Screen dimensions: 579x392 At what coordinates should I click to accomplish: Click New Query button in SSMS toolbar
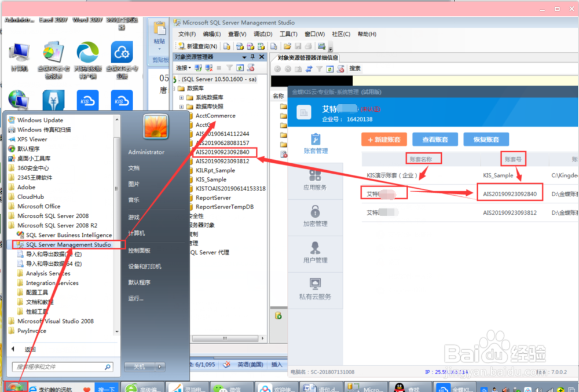(x=197, y=46)
